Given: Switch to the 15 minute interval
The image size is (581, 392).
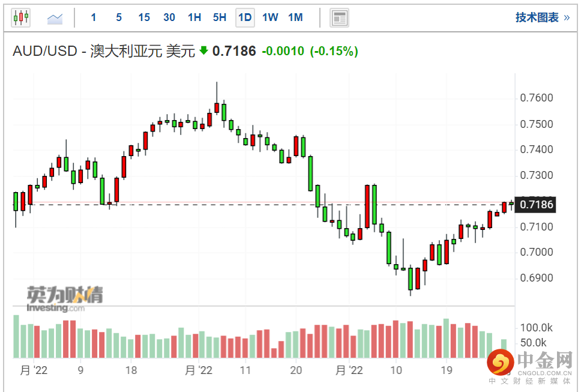Looking at the screenshot, I should [144, 17].
